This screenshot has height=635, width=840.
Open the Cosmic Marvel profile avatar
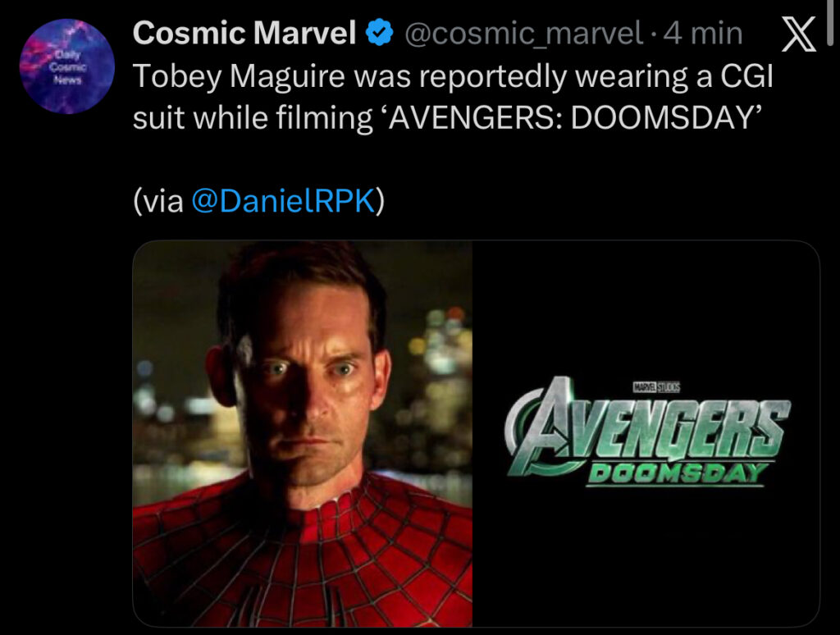click(x=66, y=66)
